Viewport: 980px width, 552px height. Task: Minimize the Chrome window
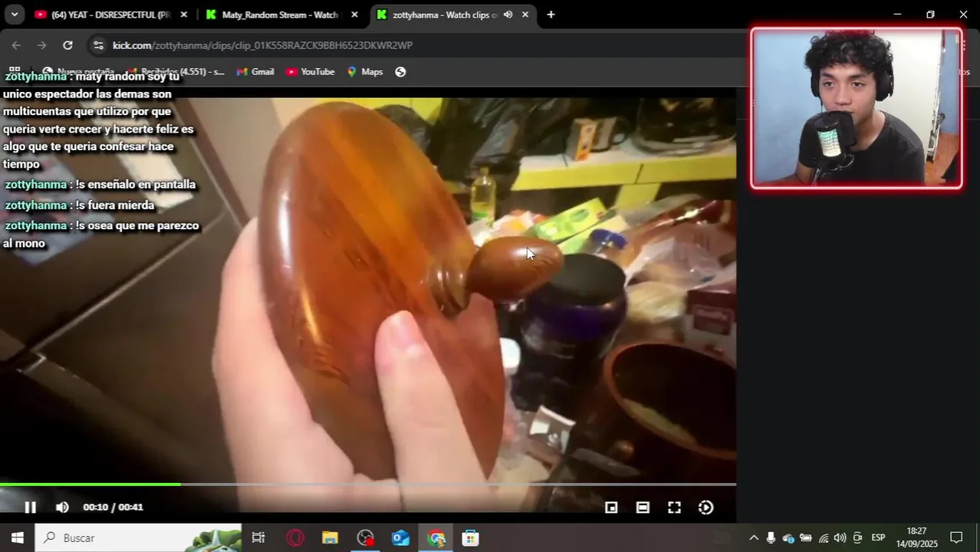pos(898,15)
